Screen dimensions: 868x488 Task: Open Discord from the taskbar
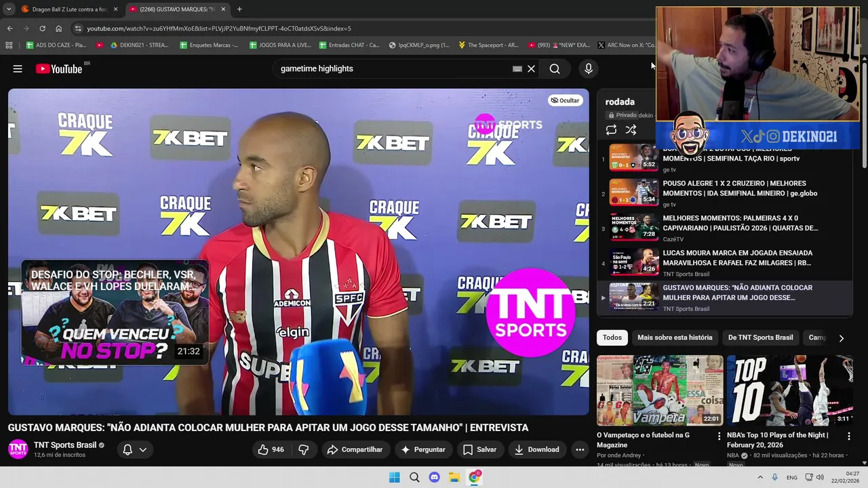click(434, 477)
